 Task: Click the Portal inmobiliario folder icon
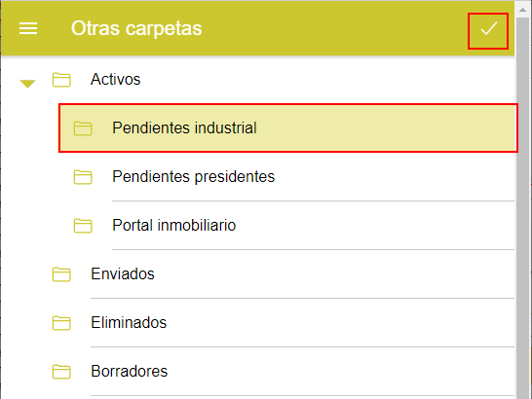pyautogui.click(x=83, y=226)
